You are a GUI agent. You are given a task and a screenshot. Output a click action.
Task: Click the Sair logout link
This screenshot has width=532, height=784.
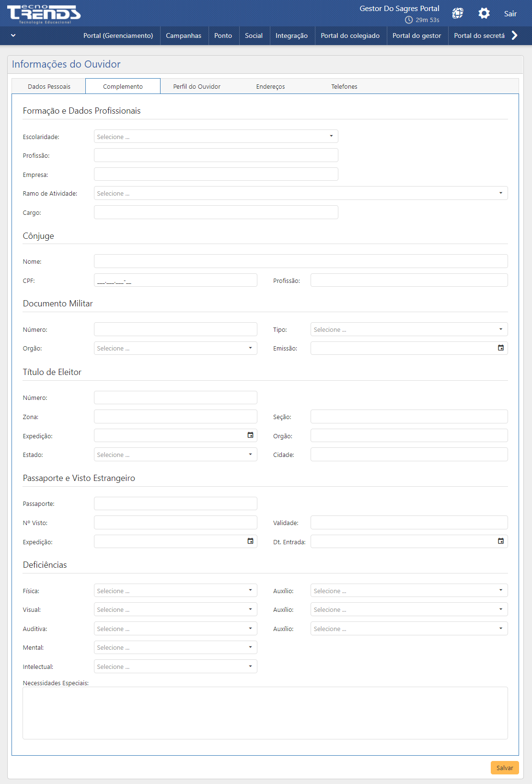tap(510, 13)
